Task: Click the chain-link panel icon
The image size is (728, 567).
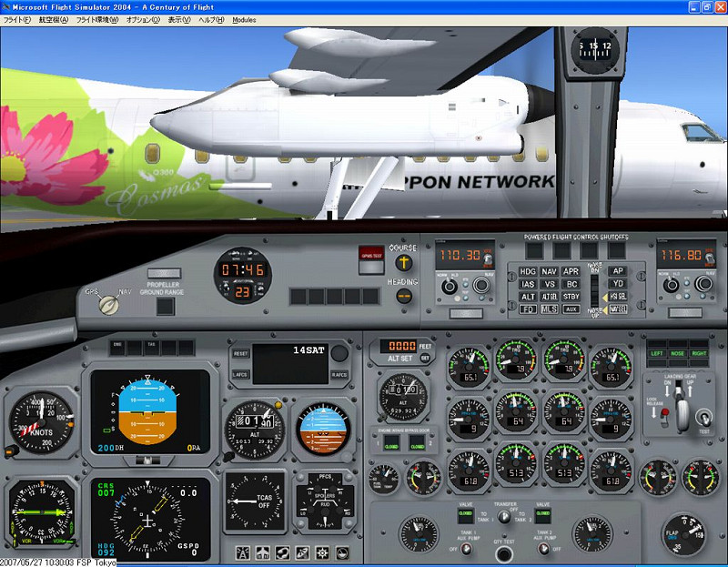Action: (x=282, y=552)
